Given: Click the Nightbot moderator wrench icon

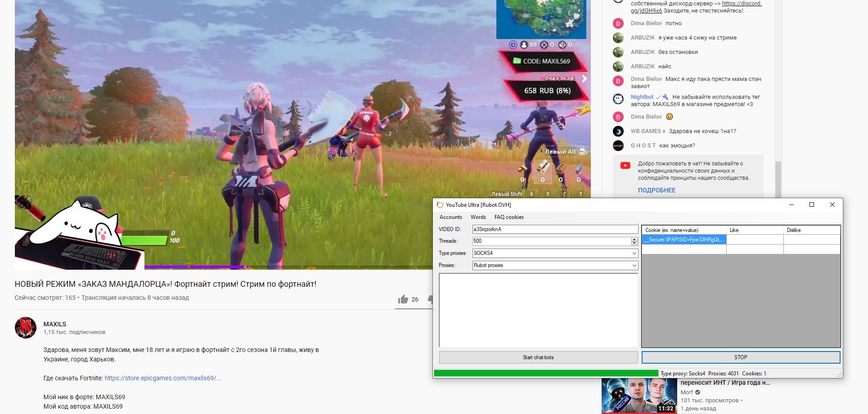Looking at the screenshot, I should click(x=666, y=97).
